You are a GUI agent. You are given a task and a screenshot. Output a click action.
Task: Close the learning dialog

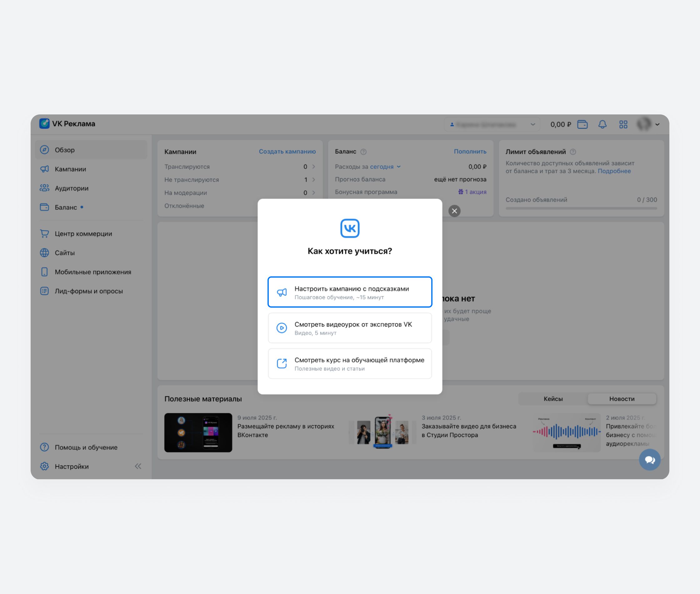454,211
